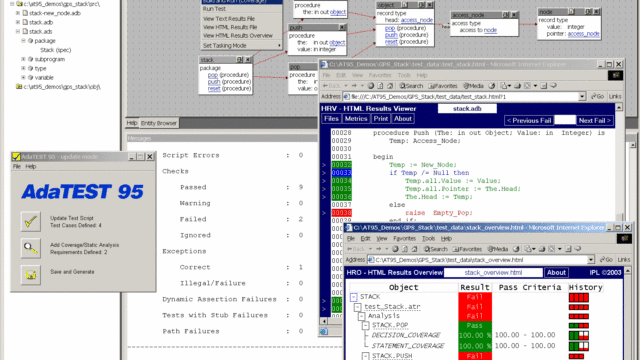Click the Update Test Script checkmark icon
This screenshot has width=640, height=360.
31,222
